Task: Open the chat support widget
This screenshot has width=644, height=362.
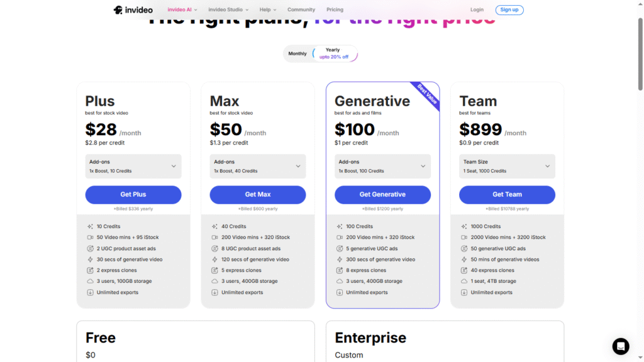Action: [x=621, y=346]
